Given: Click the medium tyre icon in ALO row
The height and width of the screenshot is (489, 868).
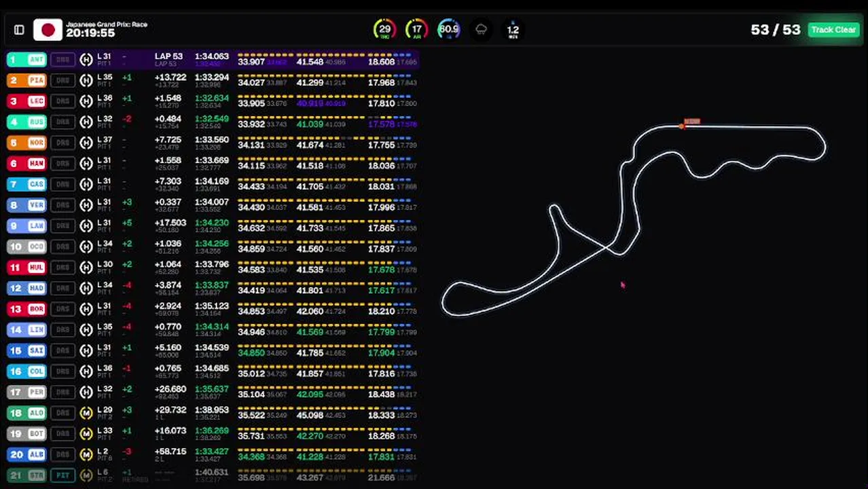Looking at the screenshot, I should pyautogui.click(x=86, y=413).
